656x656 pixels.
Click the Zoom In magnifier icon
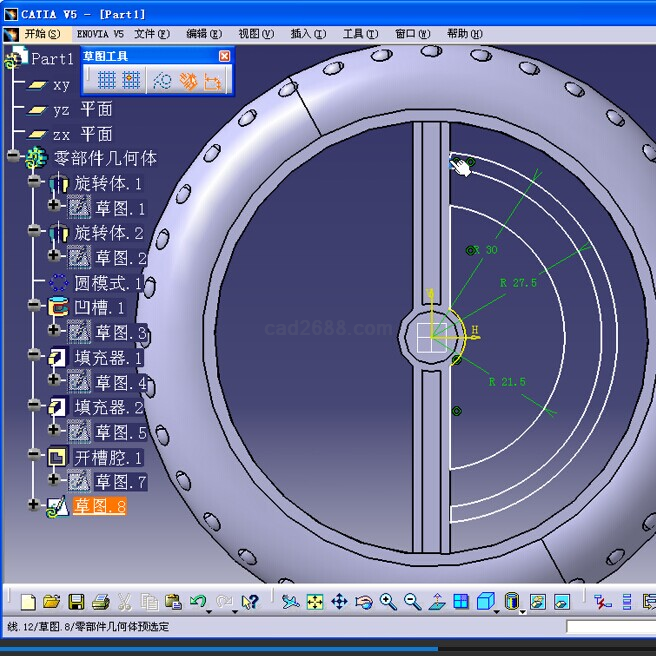tap(388, 602)
